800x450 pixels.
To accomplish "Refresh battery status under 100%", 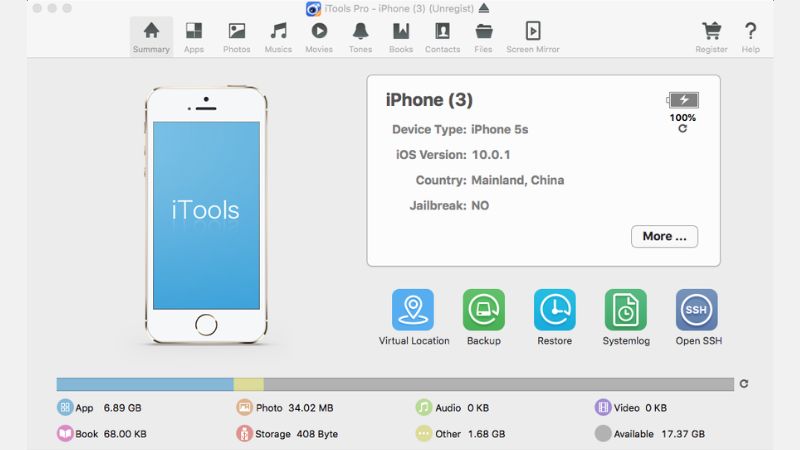I will point(683,129).
